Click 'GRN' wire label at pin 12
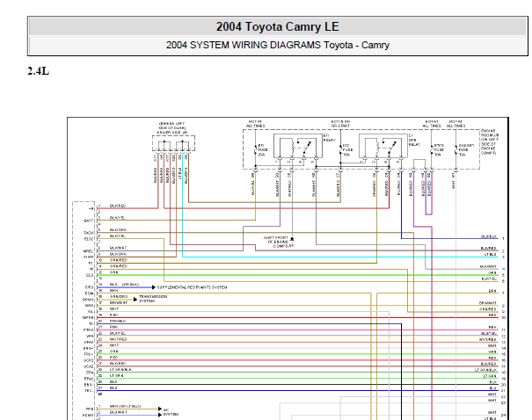This screenshot has width=532, height=420. coord(114,272)
